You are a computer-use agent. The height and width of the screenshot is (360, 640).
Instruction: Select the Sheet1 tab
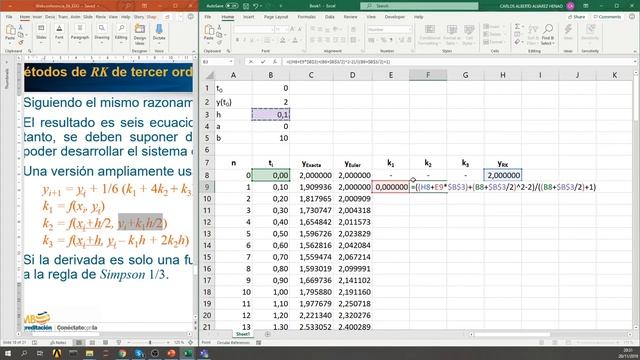[243, 334]
